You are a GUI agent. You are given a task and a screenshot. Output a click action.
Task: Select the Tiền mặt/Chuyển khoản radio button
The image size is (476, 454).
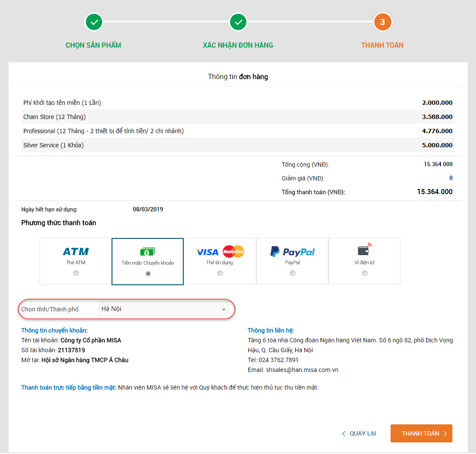[x=148, y=273]
